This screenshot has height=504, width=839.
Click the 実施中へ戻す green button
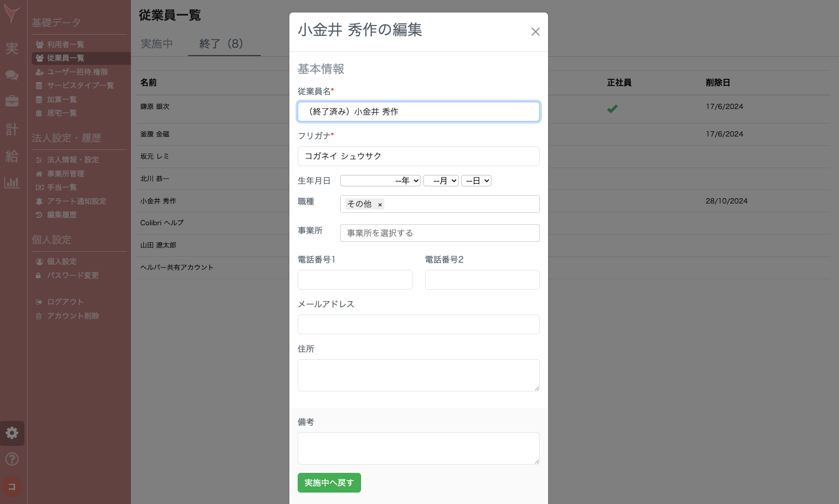(x=329, y=483)
